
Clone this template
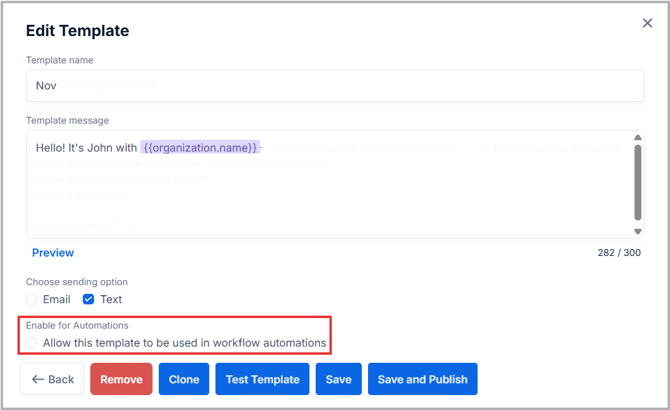[184, 379]
